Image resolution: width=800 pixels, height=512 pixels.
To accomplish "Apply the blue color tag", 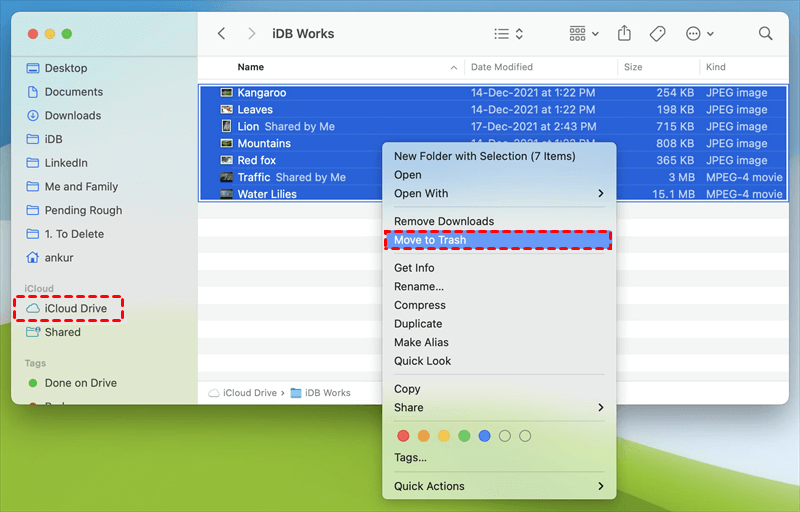I will pyautogui.click(x=484, y=436).
